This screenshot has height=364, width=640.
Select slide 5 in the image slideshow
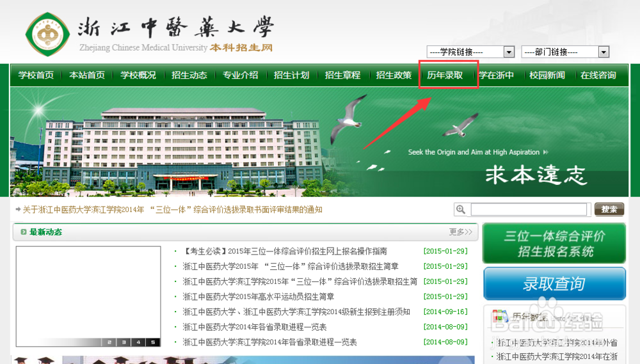tap(153, 342)
